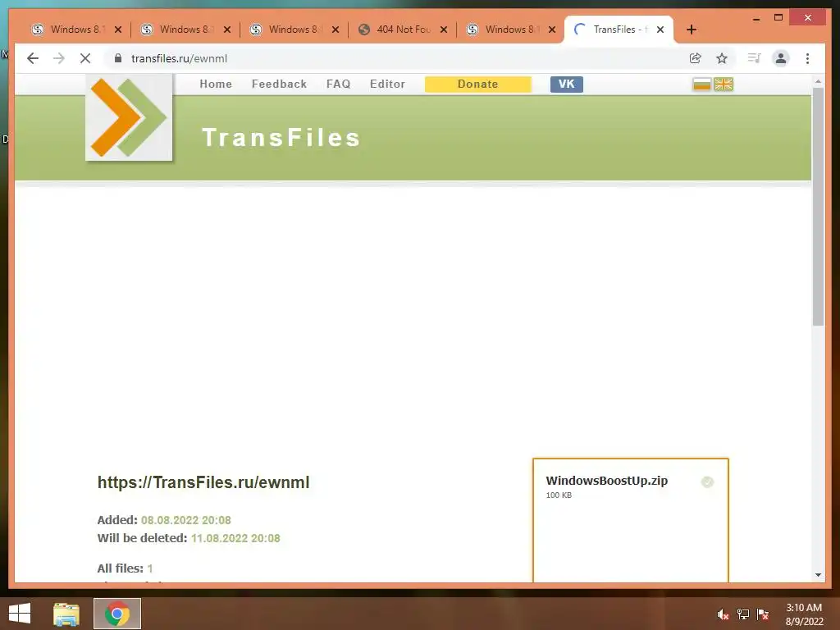Viewport: 840px width, 630px height.
Task: Open the Editor page
Action: [x=387, y=84]
